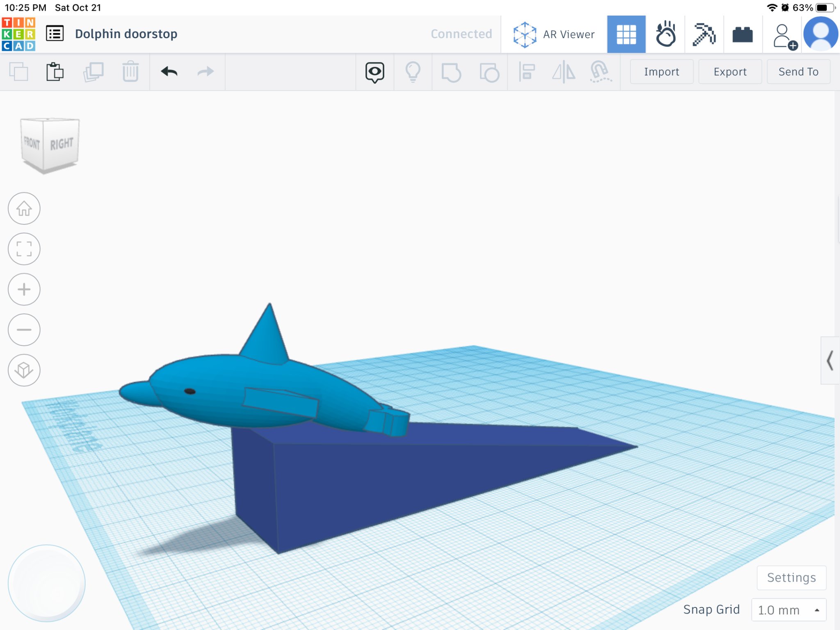The width and height of the screenshot is (840, 630).
Task: Click the Invite people icon
Action: [784, 36]
